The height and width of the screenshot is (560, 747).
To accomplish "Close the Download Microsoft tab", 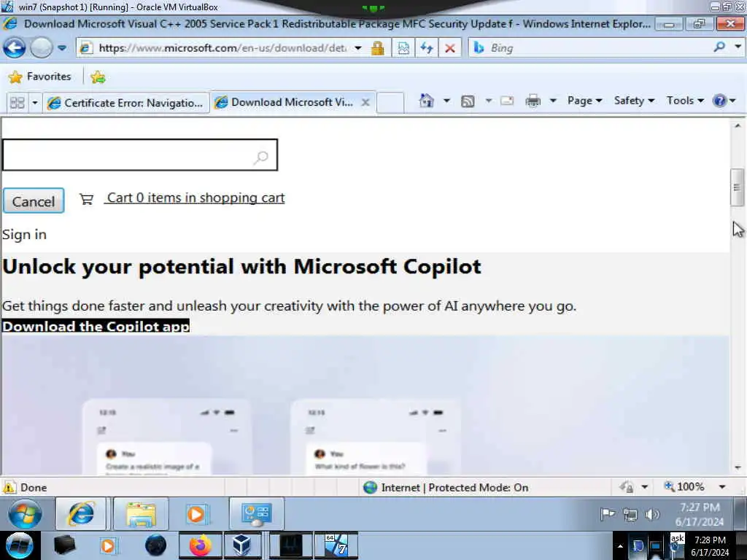I will point(365,102).
